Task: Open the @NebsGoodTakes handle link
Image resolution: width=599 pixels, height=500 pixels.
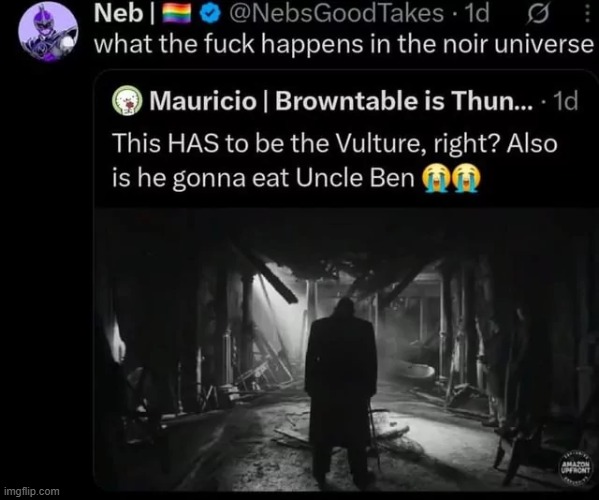Action: pos(336,14)
